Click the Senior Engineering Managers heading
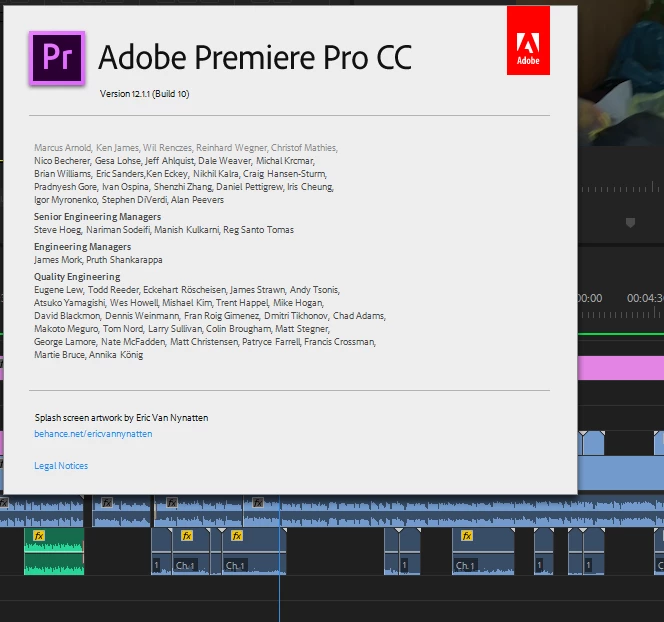This screenshot has height=622, width=664. tap(97, 217)
